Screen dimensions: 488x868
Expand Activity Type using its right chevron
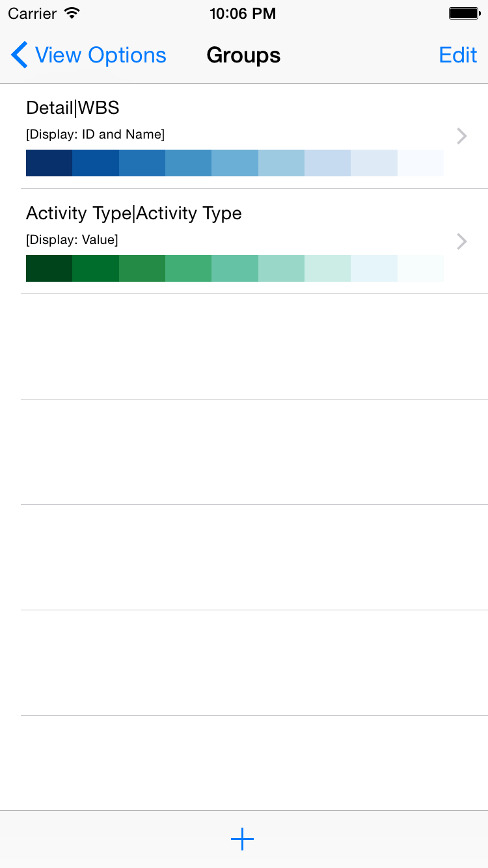point(462,241)
